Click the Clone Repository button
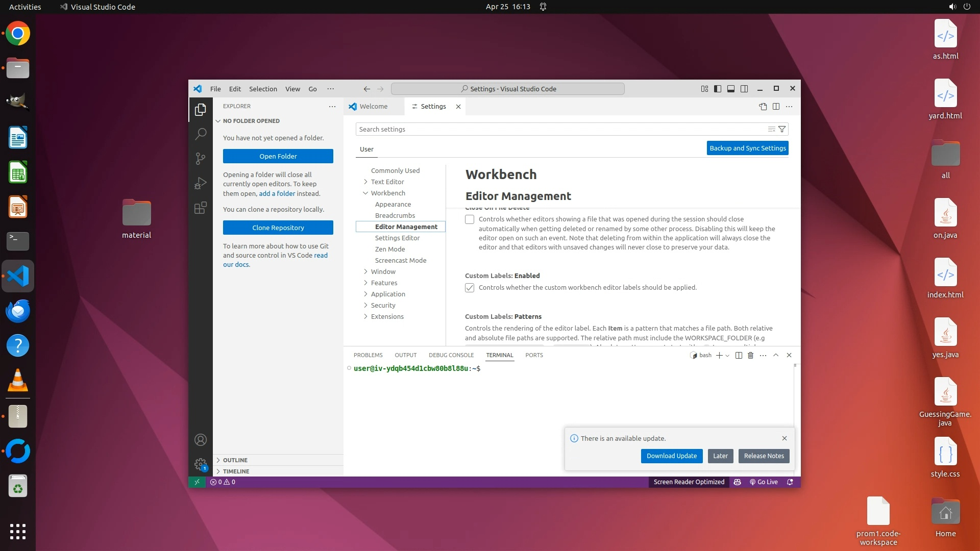980x551 pixels. (278, 228)
